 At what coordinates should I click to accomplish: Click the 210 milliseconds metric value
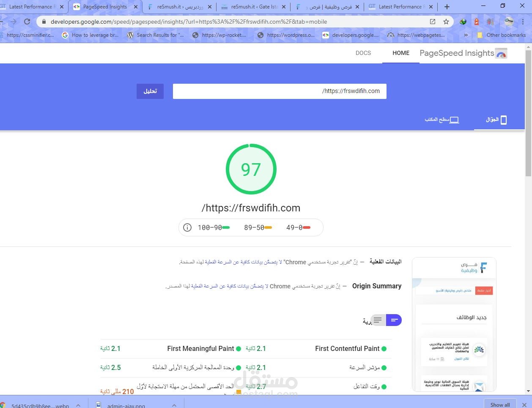point(117,392)
